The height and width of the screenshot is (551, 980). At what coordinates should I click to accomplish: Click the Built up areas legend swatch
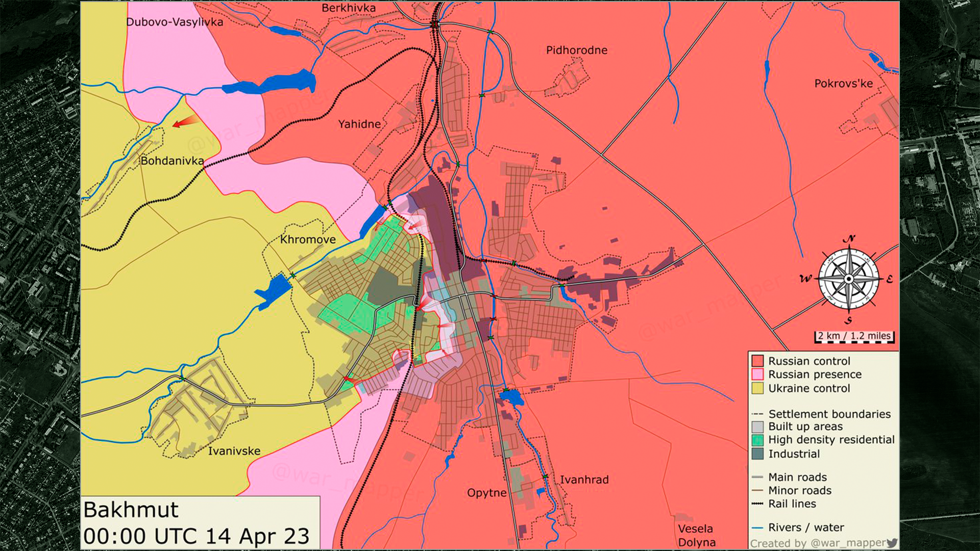pyautogui.click(x=757, y=427)
